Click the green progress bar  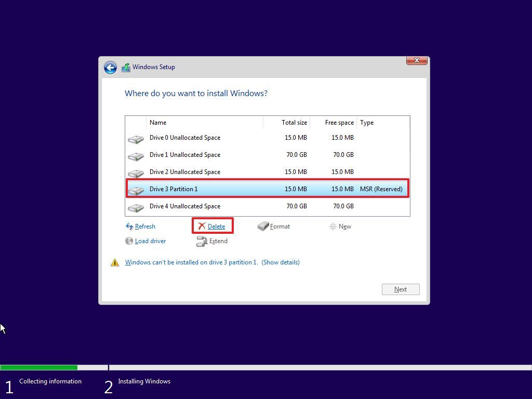point(39,367)
